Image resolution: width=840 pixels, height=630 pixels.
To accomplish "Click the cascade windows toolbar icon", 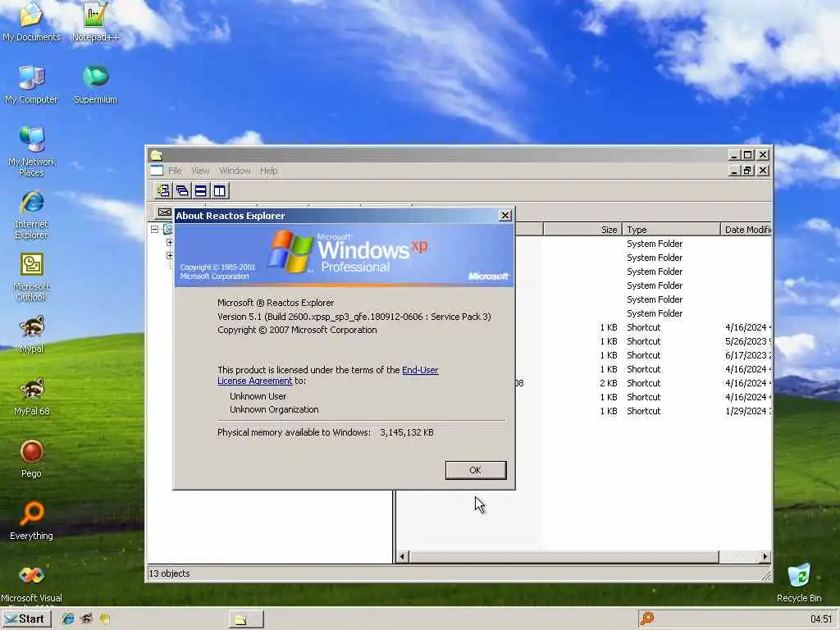I will pos(182,190).
